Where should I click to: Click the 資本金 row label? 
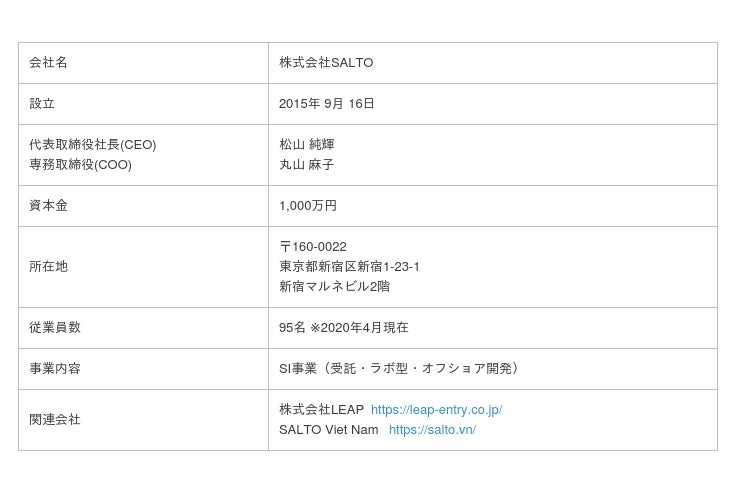48,206
